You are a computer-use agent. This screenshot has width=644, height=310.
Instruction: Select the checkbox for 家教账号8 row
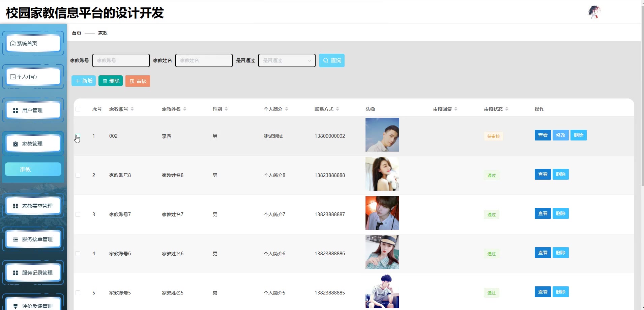click(78, 175)
